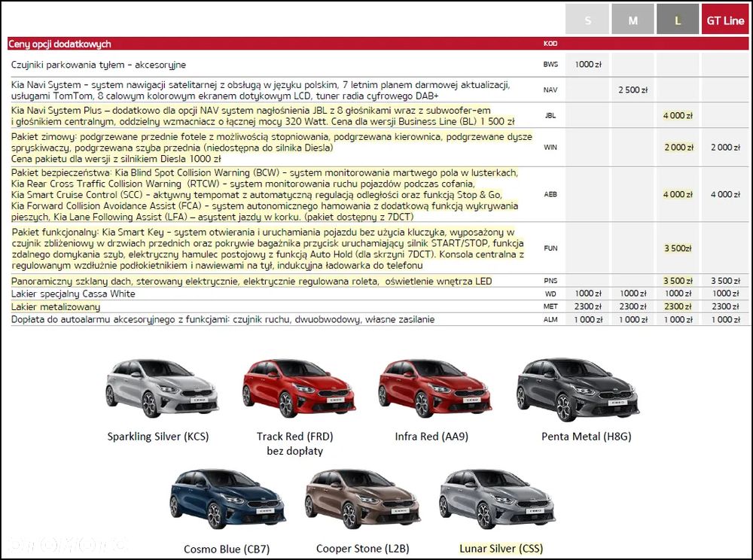Click the 'Infra Red (AA9)' label
Image resolution: width=753 pixels, height=560 pixels.
pyautogui.click(x=431, y=437)
